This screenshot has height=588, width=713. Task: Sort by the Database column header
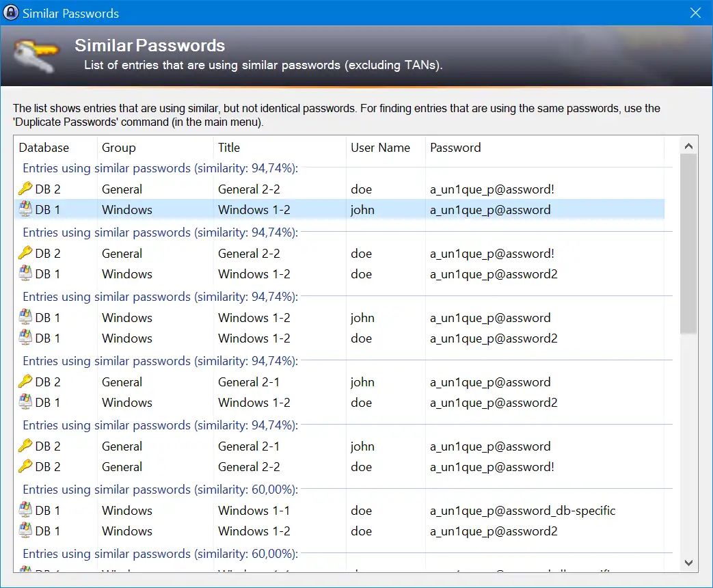(55, 147)
